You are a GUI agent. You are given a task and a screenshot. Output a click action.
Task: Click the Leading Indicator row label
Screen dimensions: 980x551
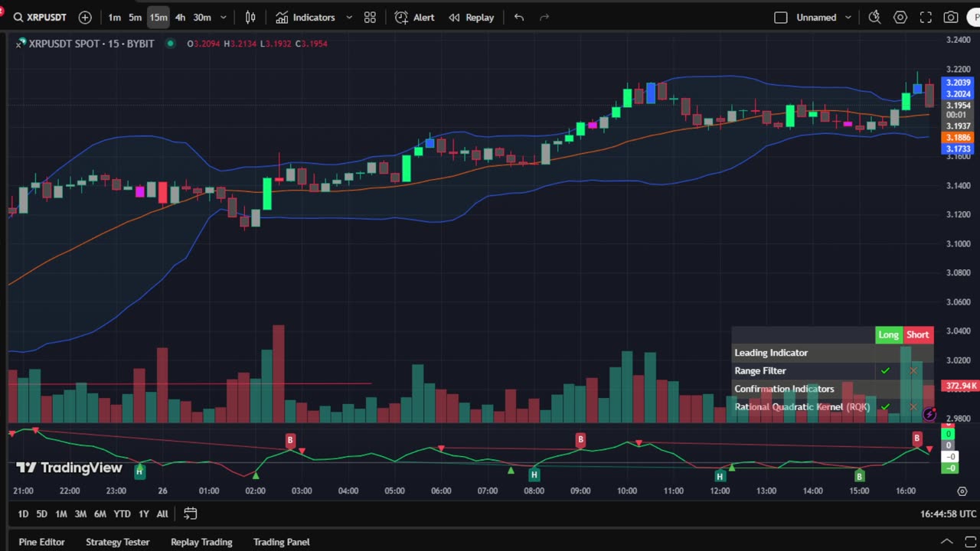(771, 353)
